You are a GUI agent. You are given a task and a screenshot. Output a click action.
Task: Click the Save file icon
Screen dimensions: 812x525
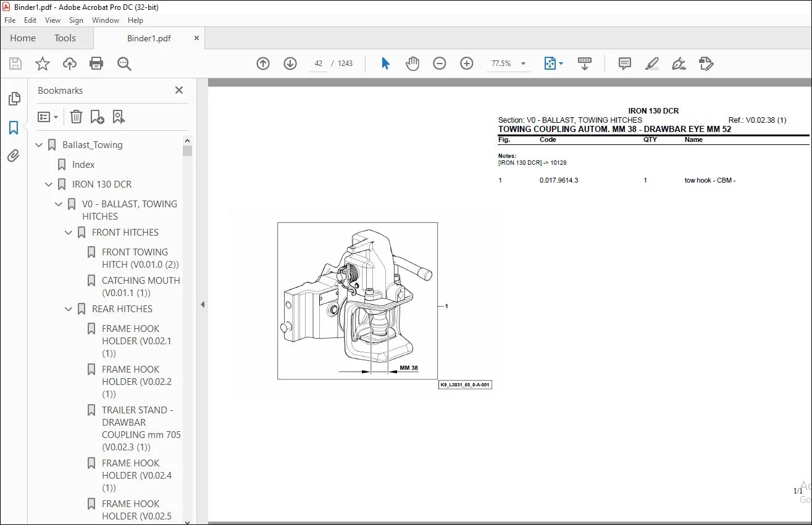tap(15, 64)
